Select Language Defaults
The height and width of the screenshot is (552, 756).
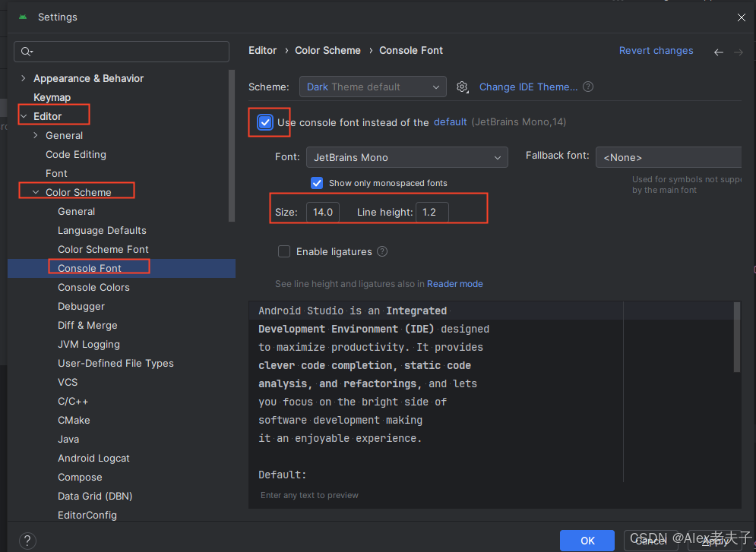102,230
